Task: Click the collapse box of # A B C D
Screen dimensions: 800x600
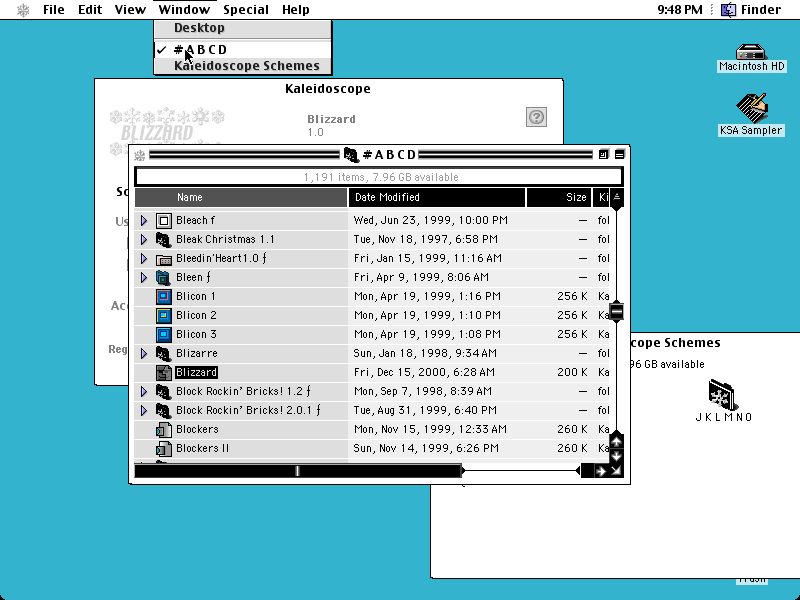Action: pos(619,154)
